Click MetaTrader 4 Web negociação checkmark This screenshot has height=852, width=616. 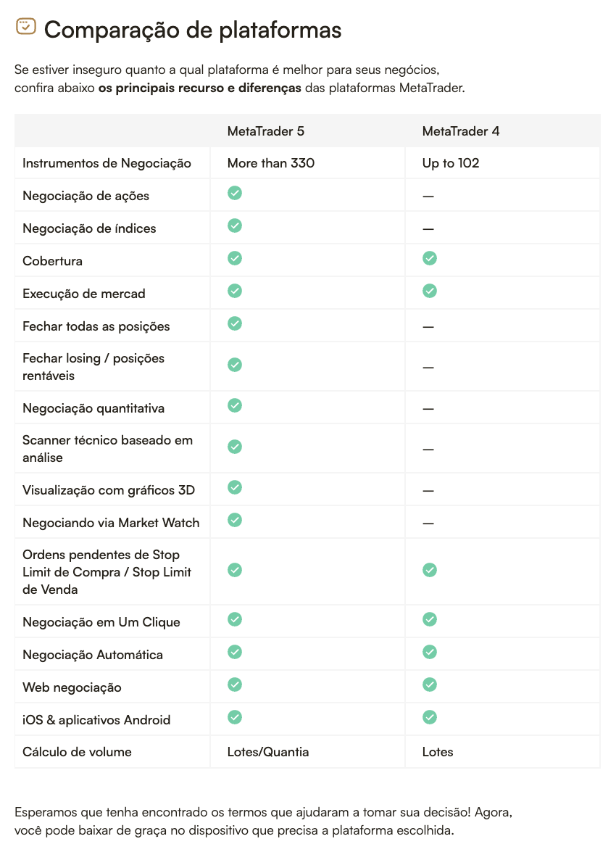(430, 685)
